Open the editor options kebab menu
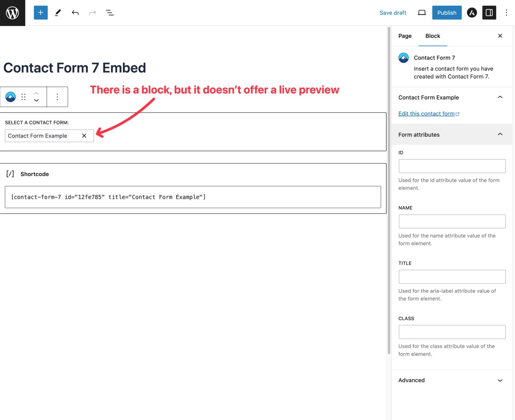515x420 pixels. click(x=506, y=13)
